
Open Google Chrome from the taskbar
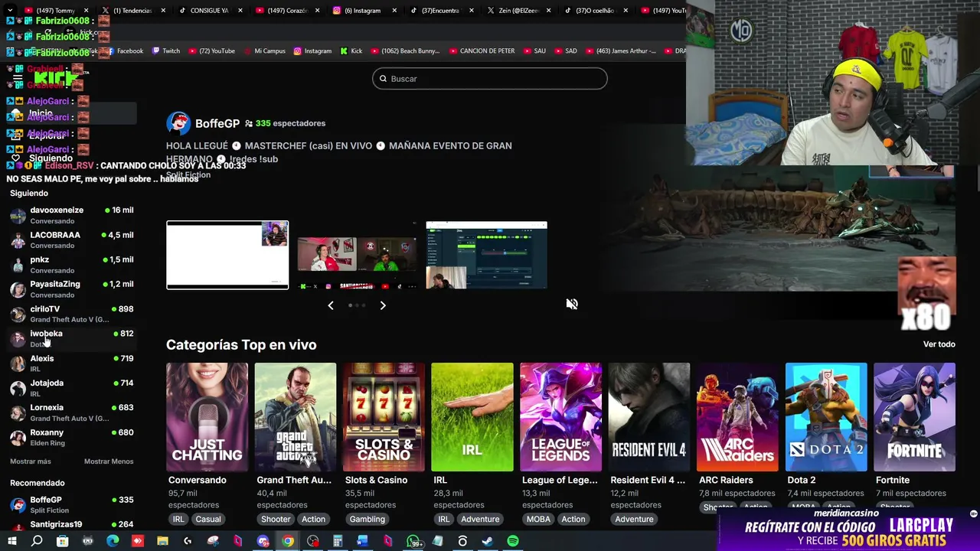pos(288,541)
